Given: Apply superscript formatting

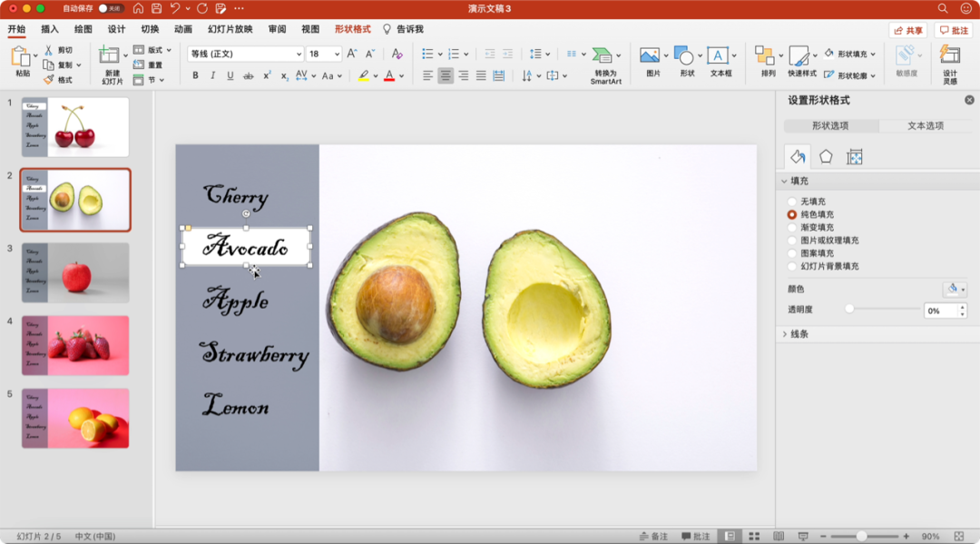Looking at the screenshot, I should pos(267,75).
